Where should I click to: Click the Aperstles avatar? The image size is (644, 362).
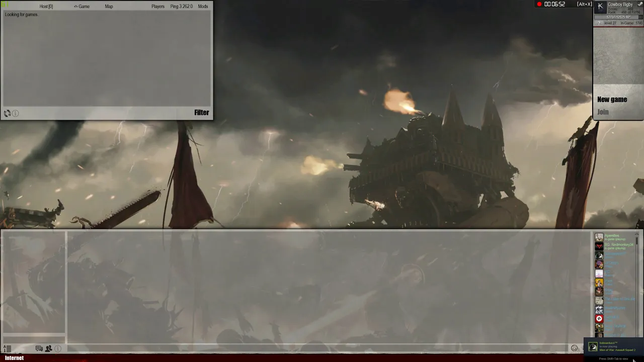click(599, 237)
